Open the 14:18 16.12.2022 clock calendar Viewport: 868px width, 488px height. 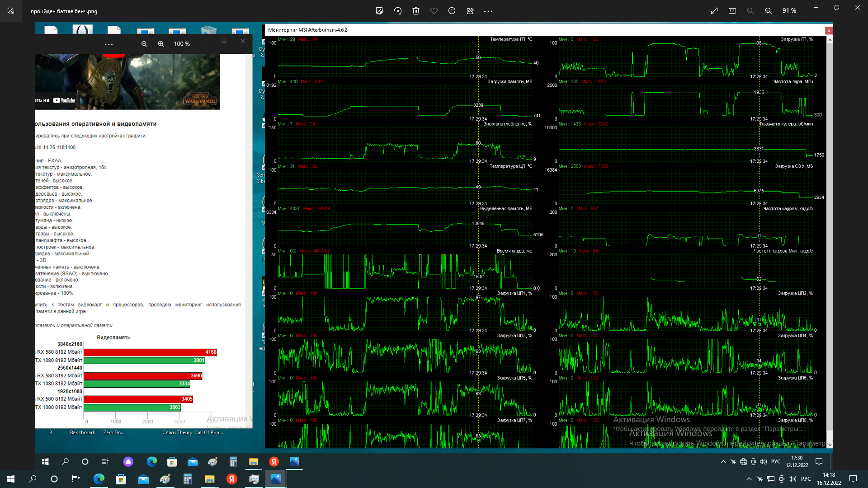(829, 479)
